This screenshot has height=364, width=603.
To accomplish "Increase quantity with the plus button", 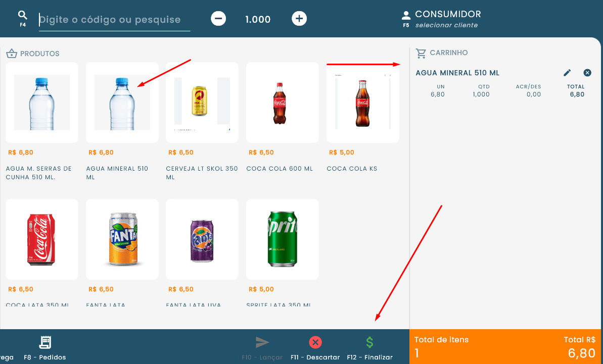I will (299, 19).
